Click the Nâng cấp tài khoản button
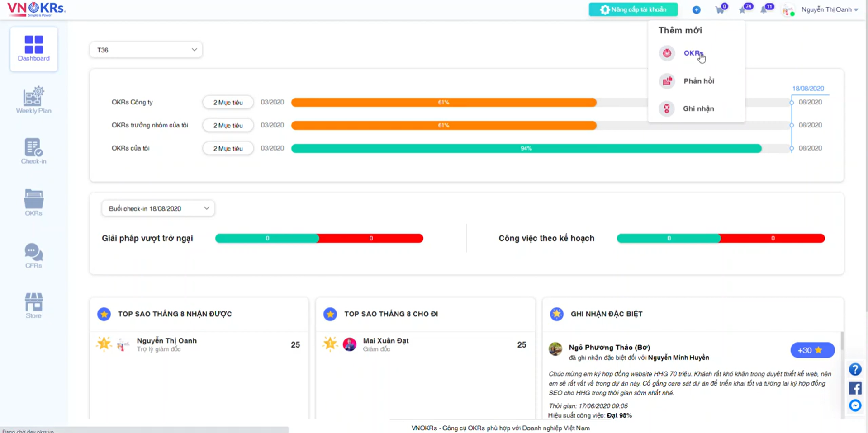Image resolution: width=868 pixels, height=433 pixels. [633, 9]
